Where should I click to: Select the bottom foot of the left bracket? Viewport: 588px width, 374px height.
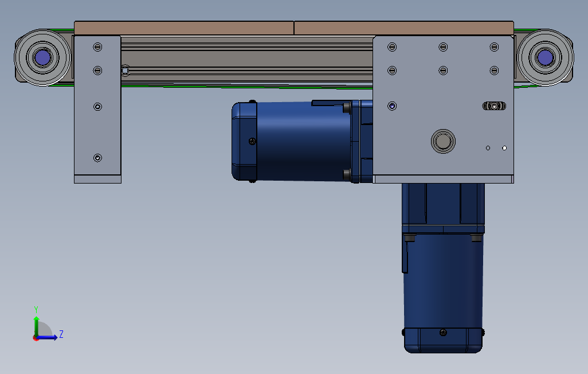97,179
